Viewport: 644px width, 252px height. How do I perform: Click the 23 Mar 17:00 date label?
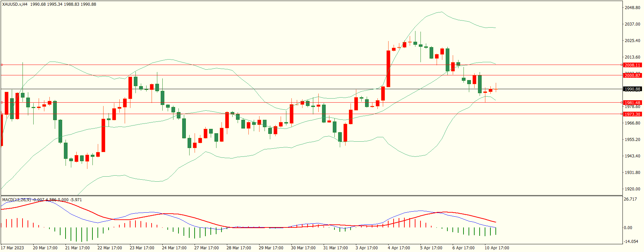coord(142,248)
